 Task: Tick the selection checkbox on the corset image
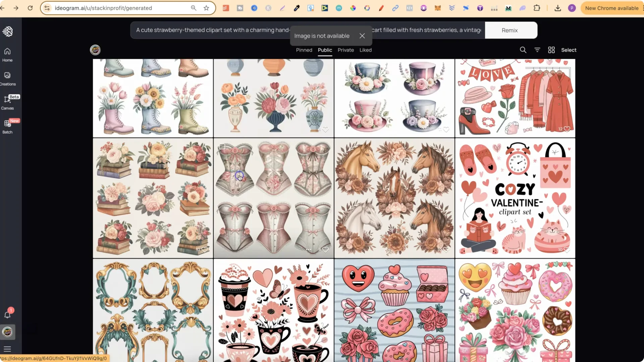[222, 146]
